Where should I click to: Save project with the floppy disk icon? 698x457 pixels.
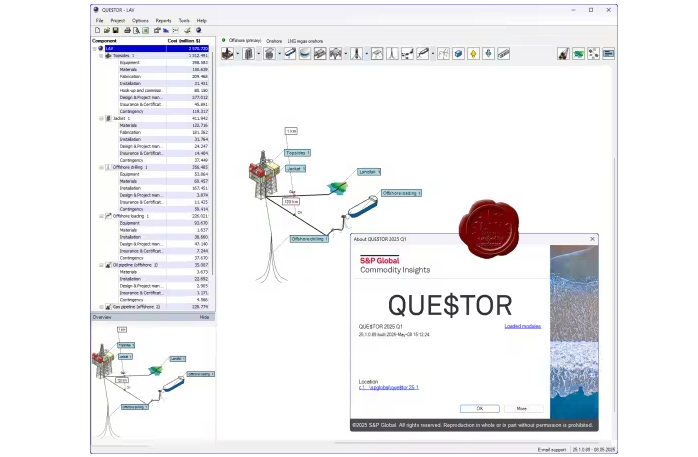tap(116, 30)
